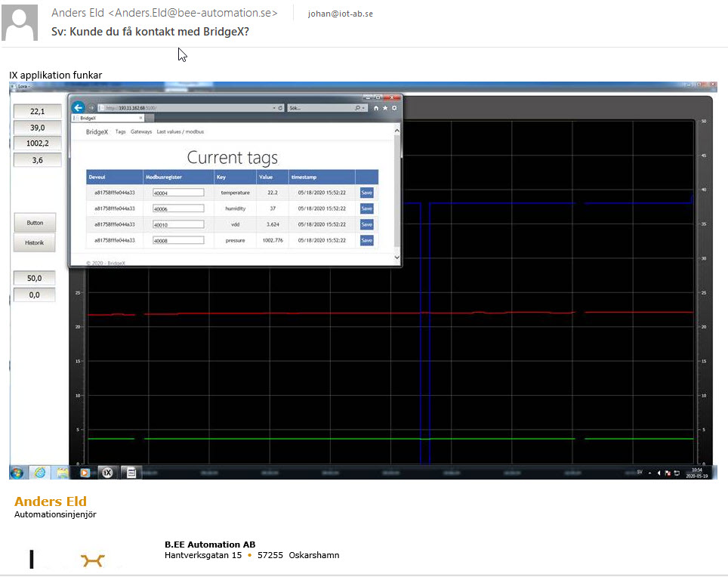Save the humidity tag row
Screen dimensions: 728x577
pyautogui.click(x=367, y=208)
